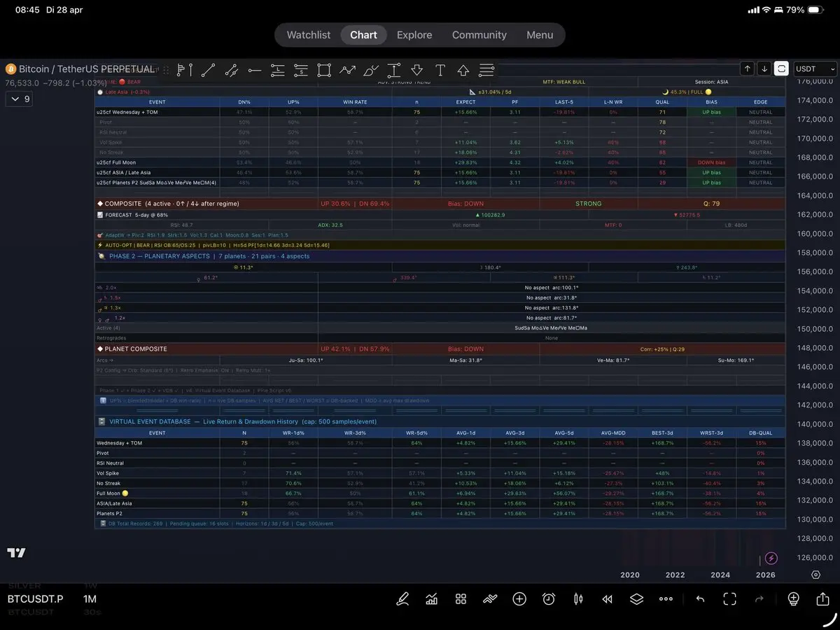
Task: Open the USDT currency dropdown
Action: click(815, 69)
